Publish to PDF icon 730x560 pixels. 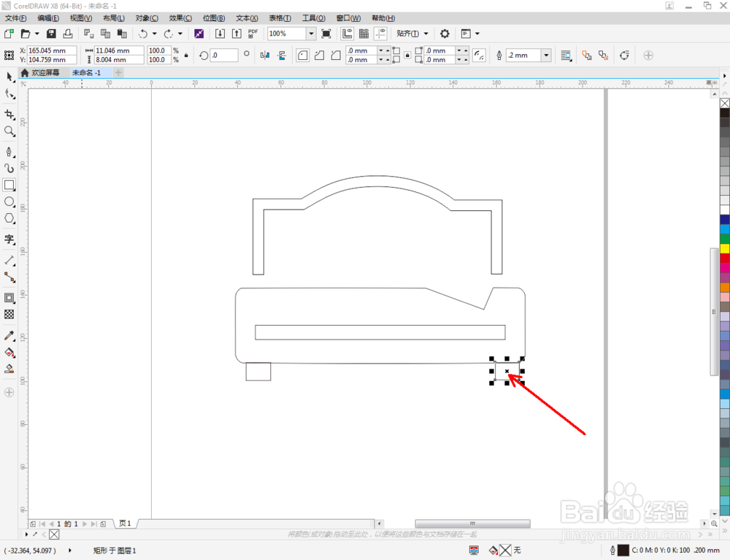(x=253, y=34)
